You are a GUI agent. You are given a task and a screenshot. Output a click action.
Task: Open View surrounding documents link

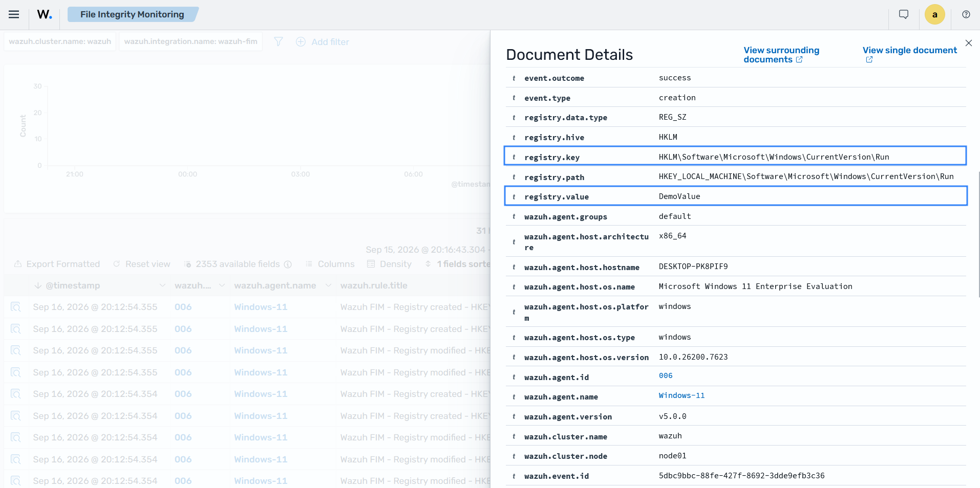(781, 55)
